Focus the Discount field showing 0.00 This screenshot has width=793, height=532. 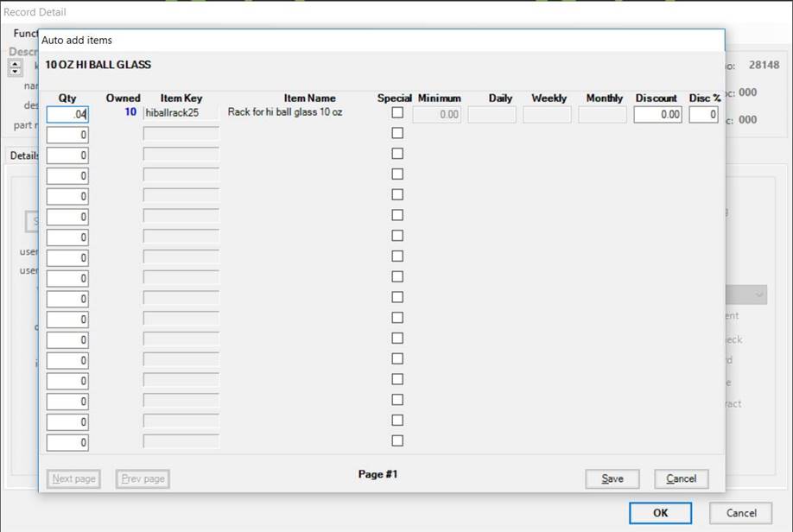click(x=657, y=114)
